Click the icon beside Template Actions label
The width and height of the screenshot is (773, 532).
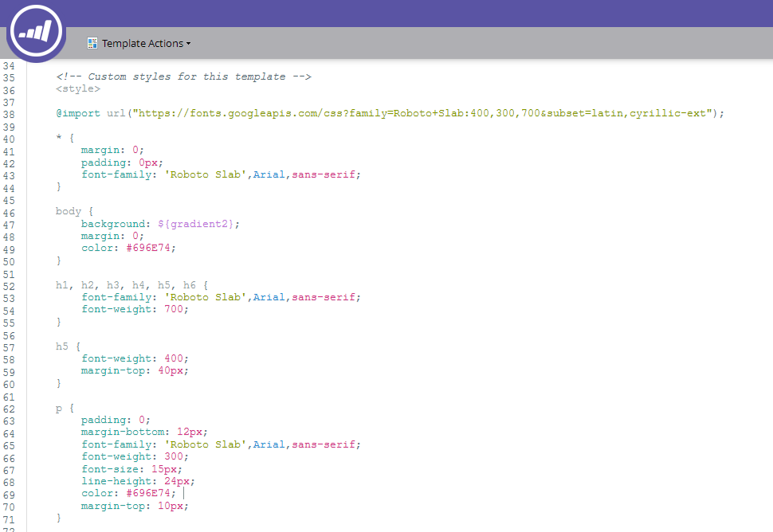[92, 43]
